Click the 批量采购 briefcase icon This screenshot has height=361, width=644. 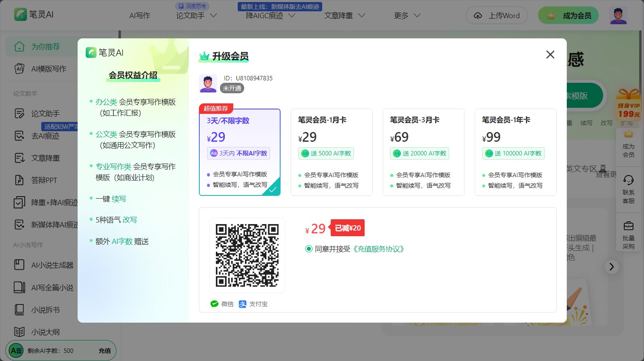pos(628,226)
